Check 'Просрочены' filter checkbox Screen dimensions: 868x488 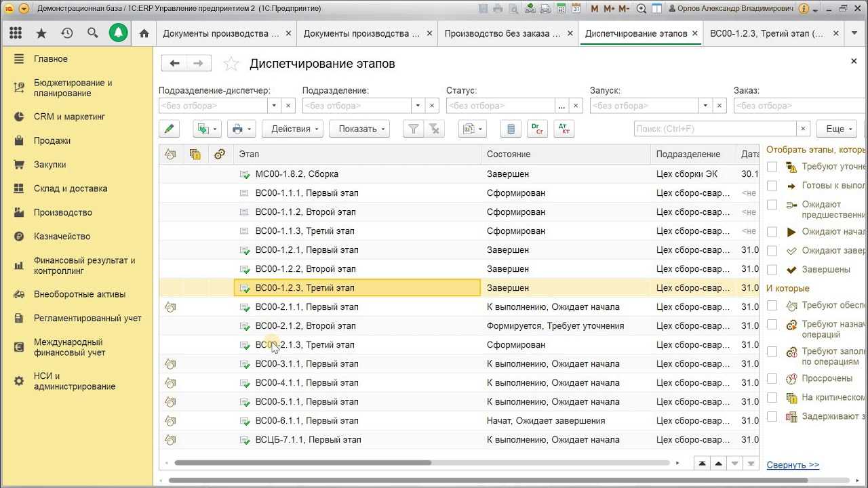[x=772, y=379]
